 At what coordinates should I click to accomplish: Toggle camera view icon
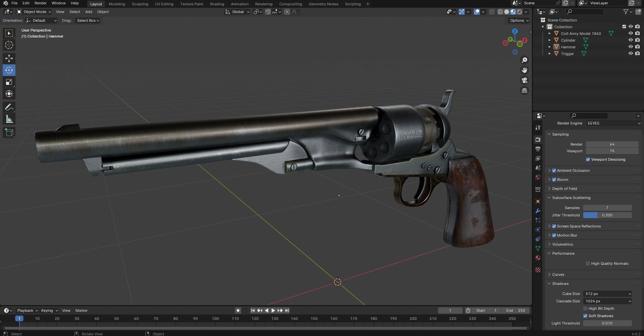[524, 80]
